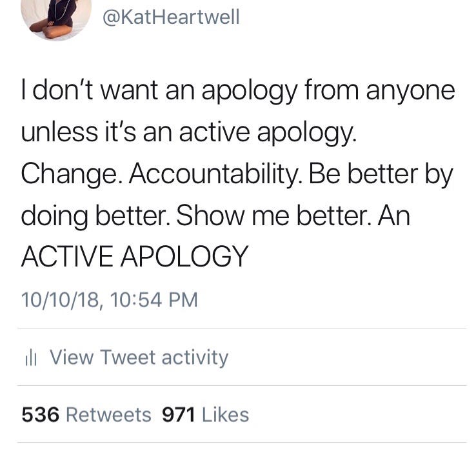Click the line 'unless it's an active apology.'
Screen dimensions: 476x453
[188, 133]
